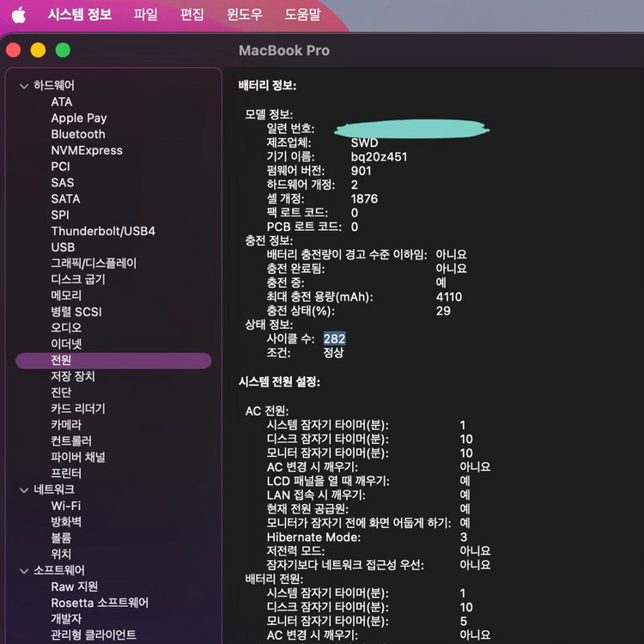The image size is (644, 644).
Task: Collapse the 하드웨어 section chevron
Action: (24, 86)
